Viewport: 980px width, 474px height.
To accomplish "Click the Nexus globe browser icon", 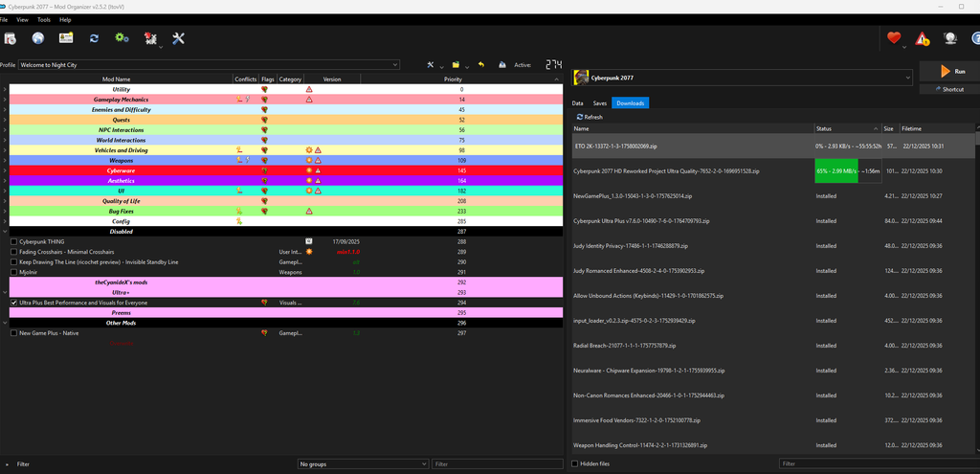I will coord(38,38).
